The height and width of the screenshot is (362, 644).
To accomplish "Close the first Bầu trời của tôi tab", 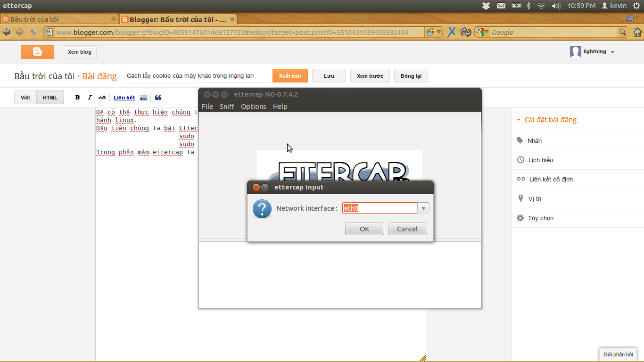I will coord(114,19).
